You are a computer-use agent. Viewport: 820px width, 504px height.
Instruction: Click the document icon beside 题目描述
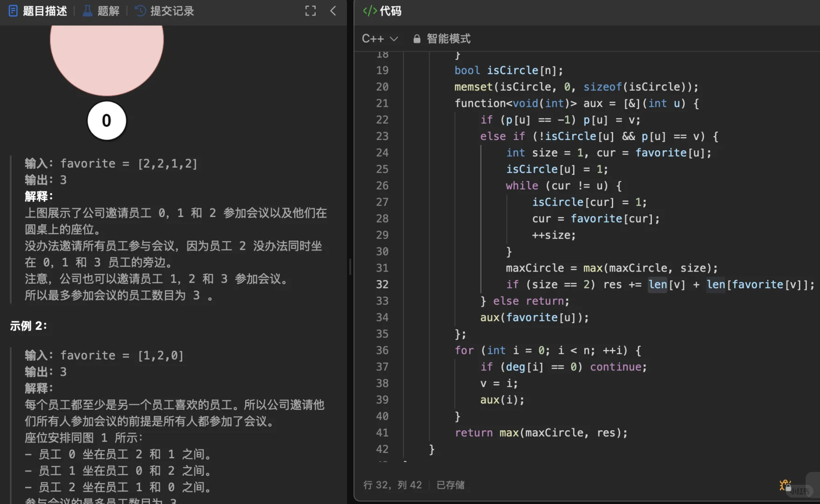click(13, 11)
